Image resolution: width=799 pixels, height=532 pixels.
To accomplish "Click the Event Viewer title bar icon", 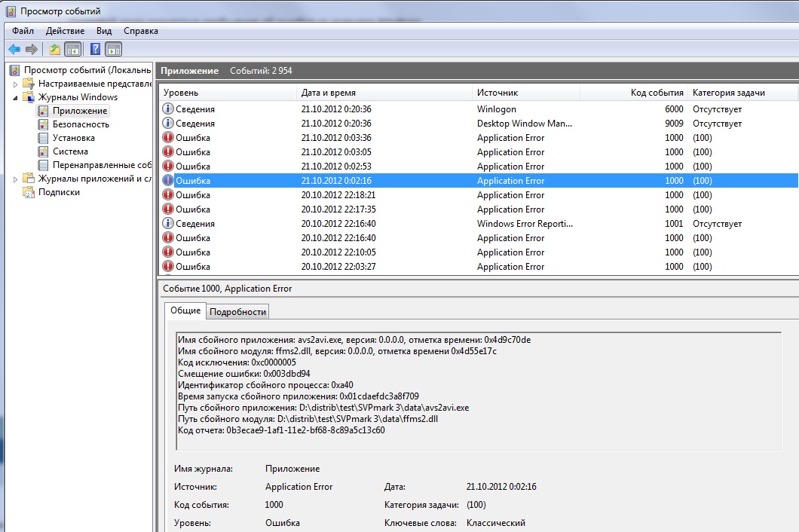I will [11, 11].
